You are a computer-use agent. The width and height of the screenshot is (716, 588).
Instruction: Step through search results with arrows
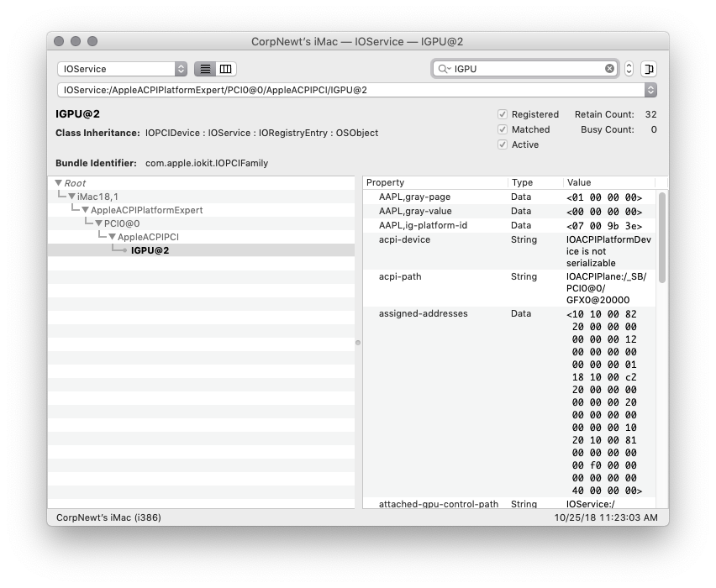(x=629, y=69)
